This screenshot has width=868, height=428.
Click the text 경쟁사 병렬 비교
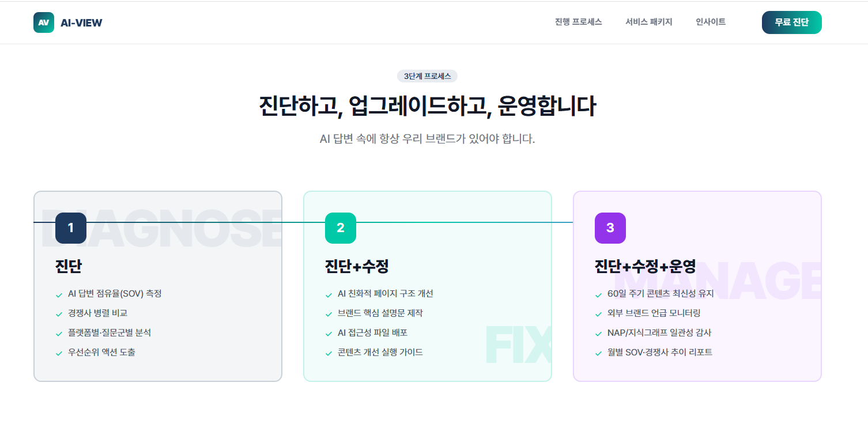(97, 313)
